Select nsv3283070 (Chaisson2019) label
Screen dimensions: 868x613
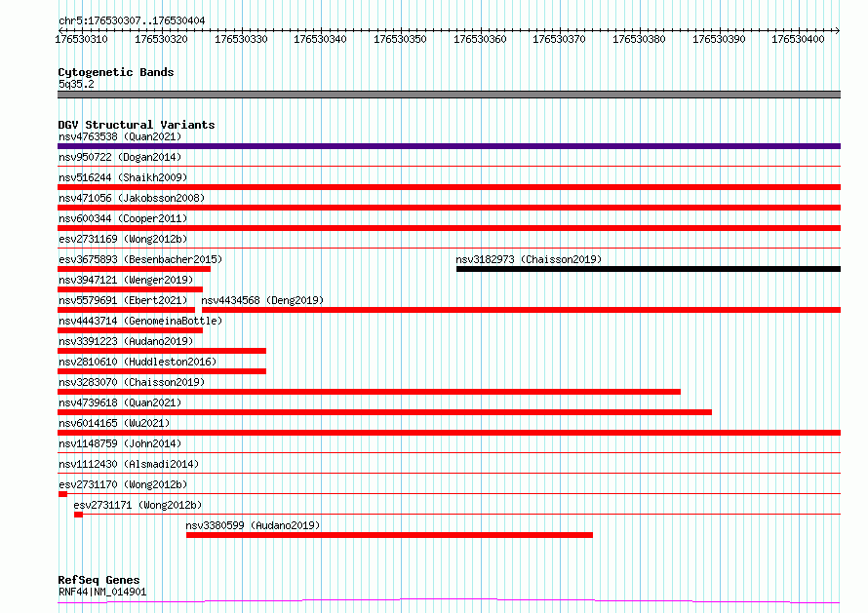pos(132,382)
